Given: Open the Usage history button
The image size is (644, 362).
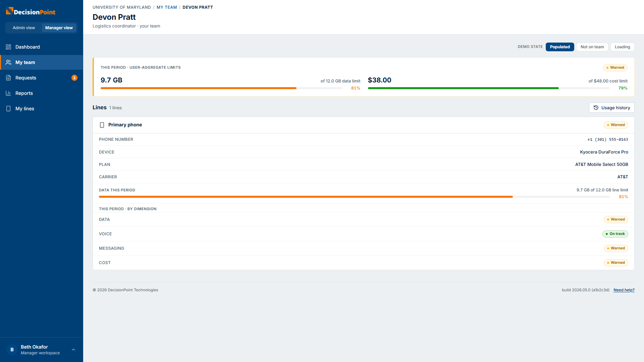Looking at the screenshot, I should click(x=612, y=108).
